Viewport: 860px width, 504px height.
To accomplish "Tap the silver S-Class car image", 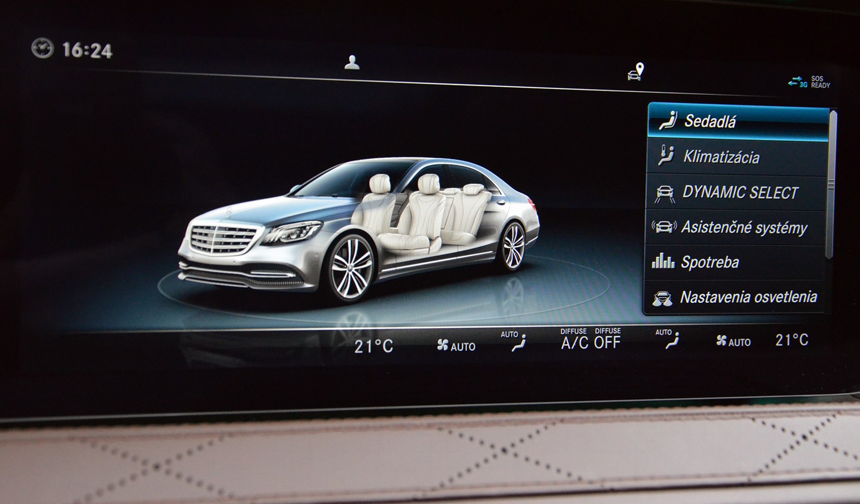I will tap(360, 229).
